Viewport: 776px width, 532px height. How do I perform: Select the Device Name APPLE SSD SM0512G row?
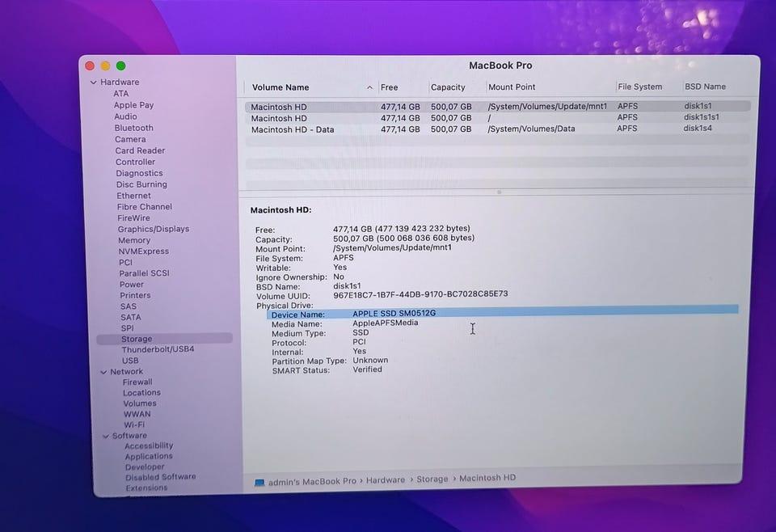pyautogui.click(x=502, y=314)
